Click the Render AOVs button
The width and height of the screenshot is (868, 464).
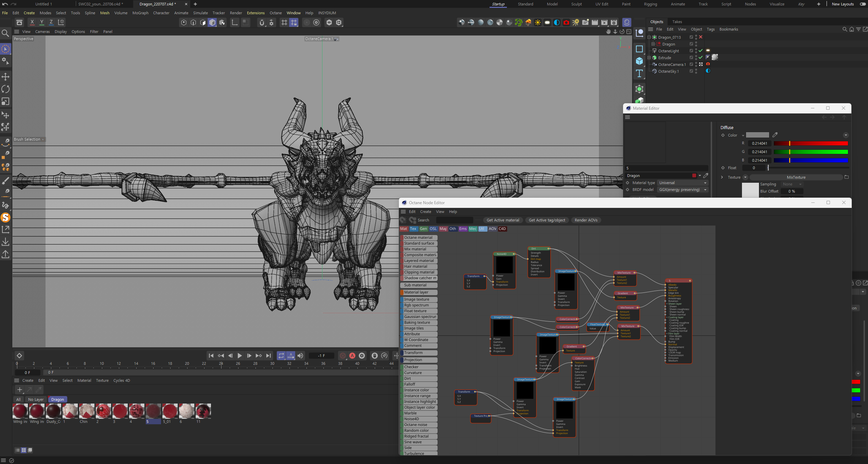click(x=586, y=220)
